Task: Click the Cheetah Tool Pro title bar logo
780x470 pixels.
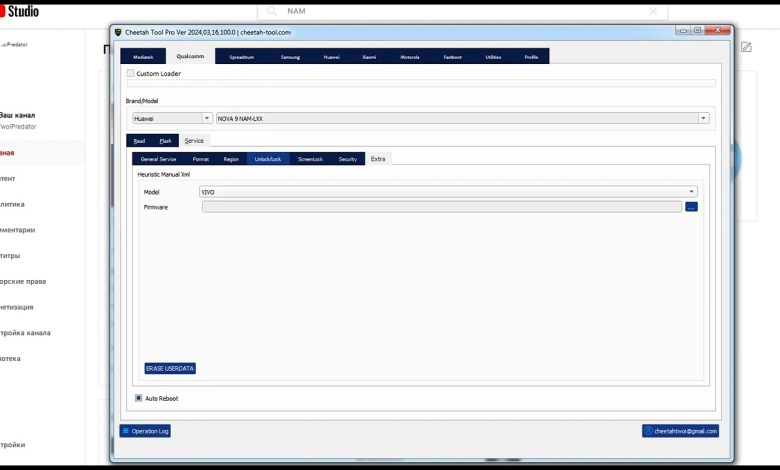Action: click(118, 32)
